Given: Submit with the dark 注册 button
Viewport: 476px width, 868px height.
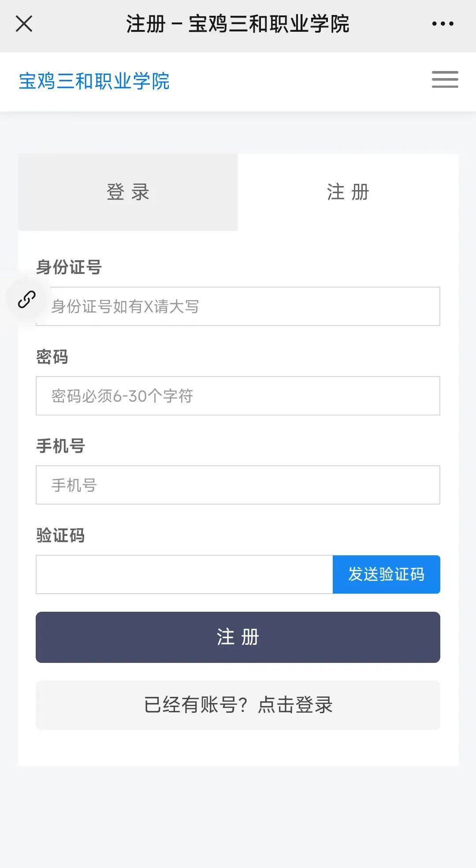Looking at the screenshot, I should (238, 637).
